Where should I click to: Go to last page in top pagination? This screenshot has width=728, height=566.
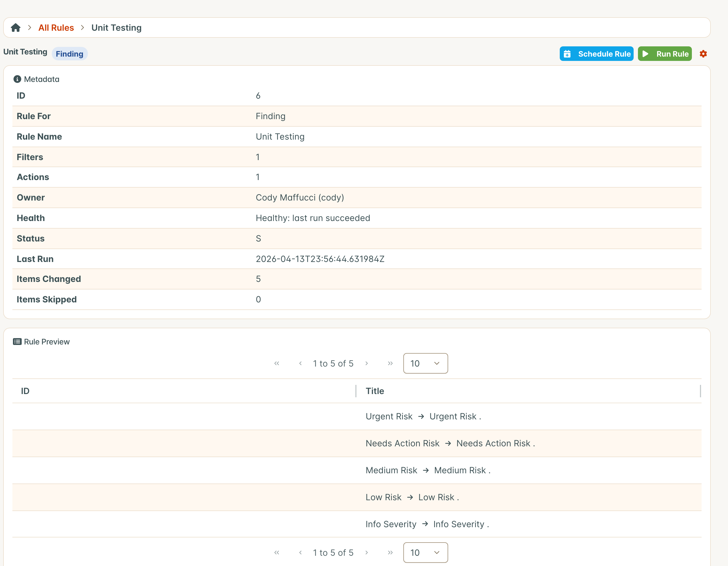pyautogui.click(x=390, y=363)
